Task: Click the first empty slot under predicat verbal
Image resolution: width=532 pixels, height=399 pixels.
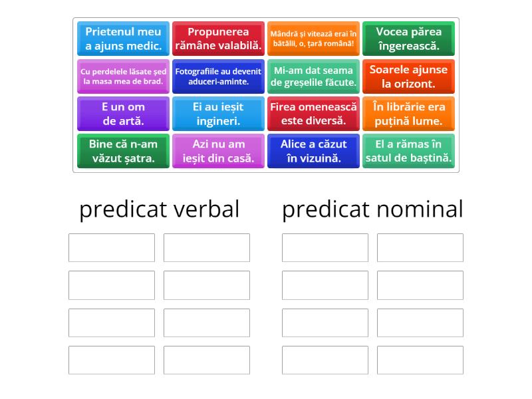Action: pyautogui.click(x=111, y=248)
